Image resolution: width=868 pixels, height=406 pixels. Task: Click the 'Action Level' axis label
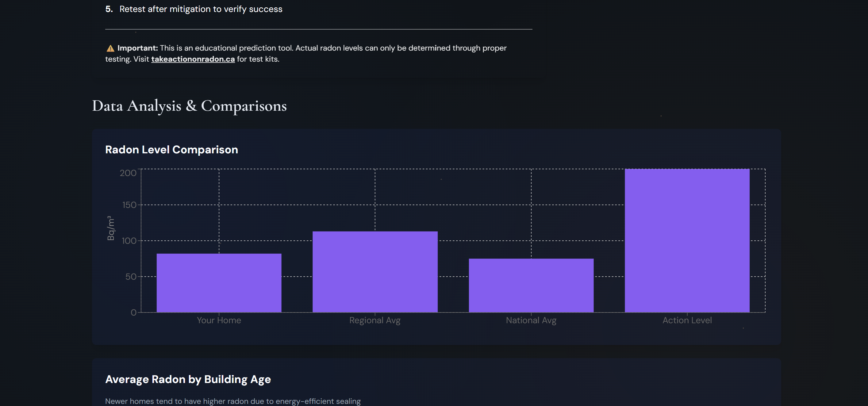(687, 320)
